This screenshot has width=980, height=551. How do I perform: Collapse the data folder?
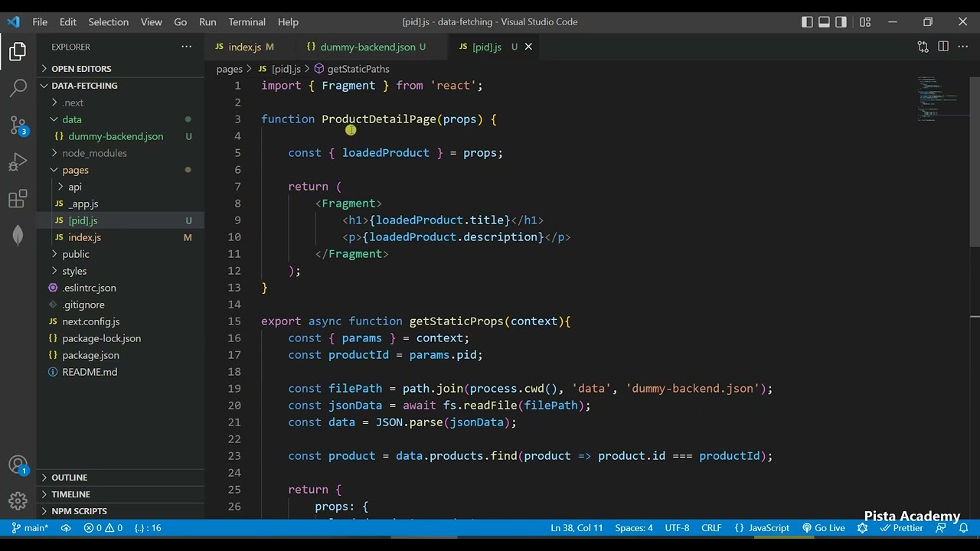point(120,119)
